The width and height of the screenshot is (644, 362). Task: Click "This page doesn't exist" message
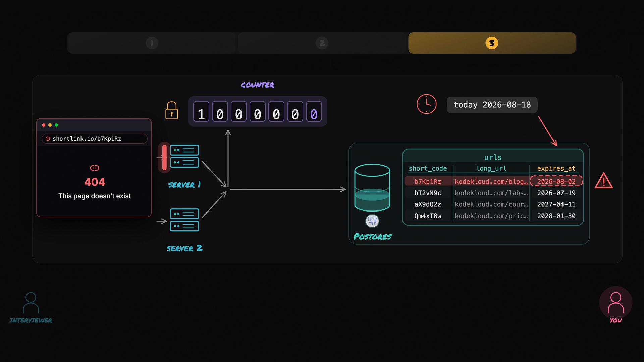[95, 196]
